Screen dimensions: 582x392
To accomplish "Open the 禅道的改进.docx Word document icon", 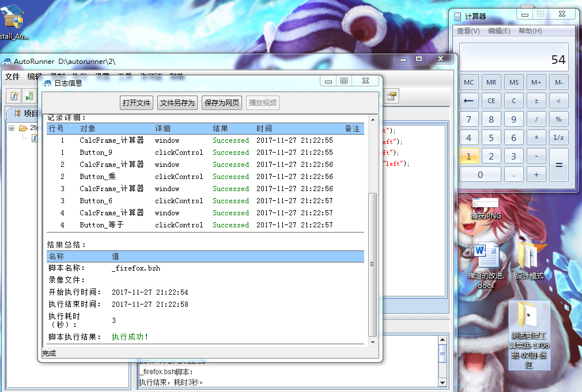I will click(486, 265).
